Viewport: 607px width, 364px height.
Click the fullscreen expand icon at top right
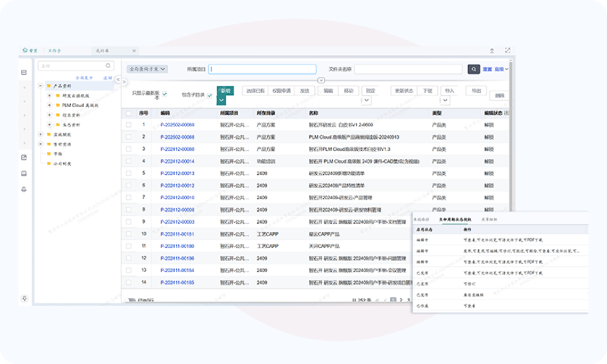[x=508, y=51]
